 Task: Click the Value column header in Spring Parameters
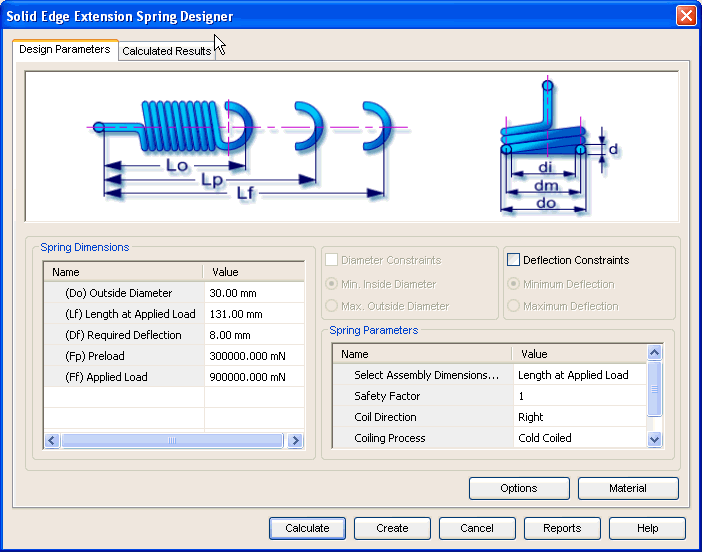[x=579, y=354]
